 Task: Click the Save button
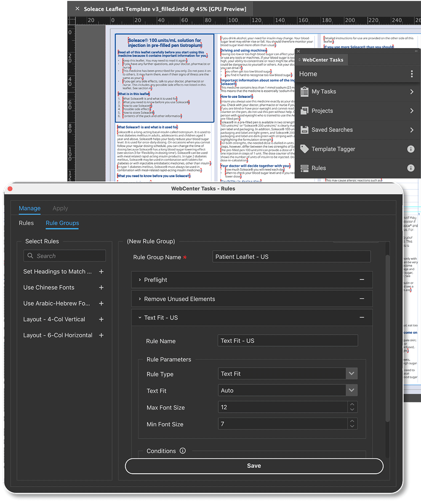[254, 466]
